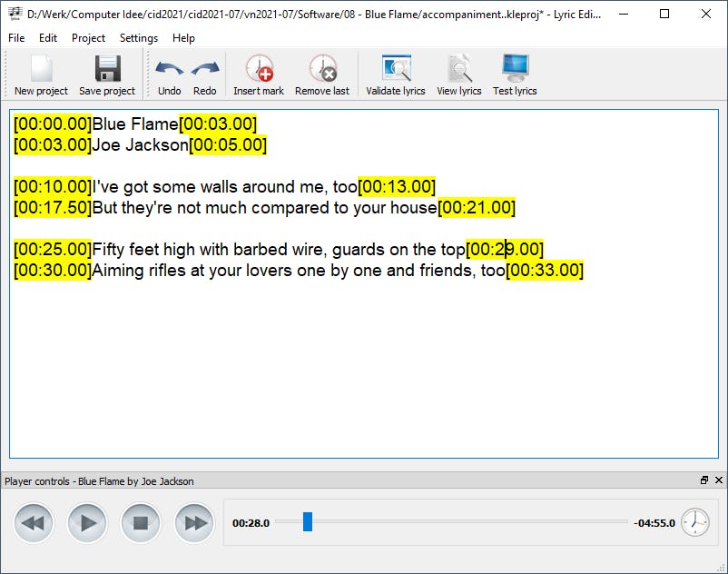Click the playback position slider handle
Viewport: 728px width, 574px height.
[308, 521]
